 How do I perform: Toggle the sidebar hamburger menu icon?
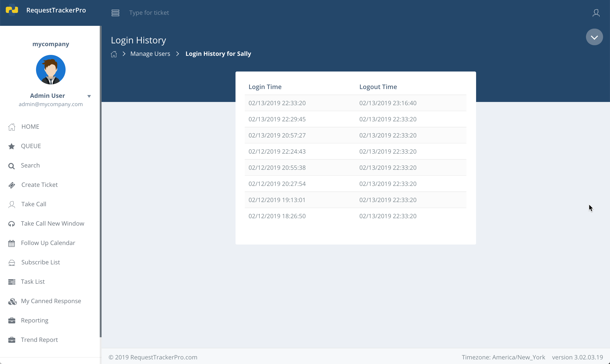(115, 13)
